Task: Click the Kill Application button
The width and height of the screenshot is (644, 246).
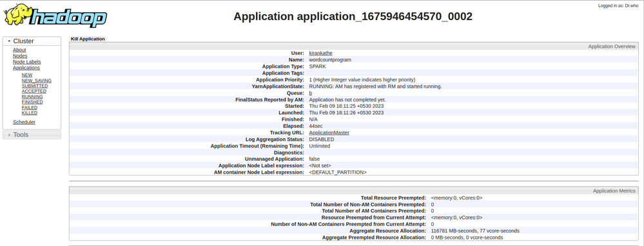Action: pyautogui.click(x=88, y=39)
